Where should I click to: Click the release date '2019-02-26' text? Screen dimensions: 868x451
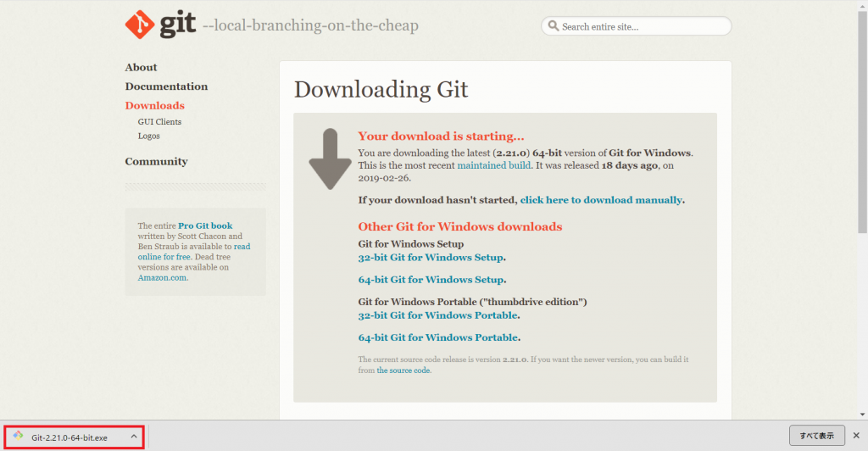(384, 178)
